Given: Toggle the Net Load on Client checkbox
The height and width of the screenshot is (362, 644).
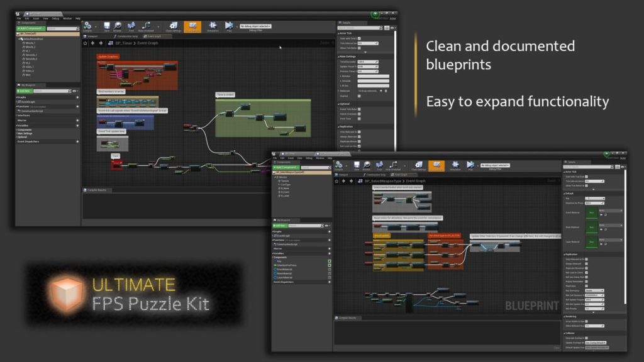Looking at the screenshot, I should click(x=586, y=272).
